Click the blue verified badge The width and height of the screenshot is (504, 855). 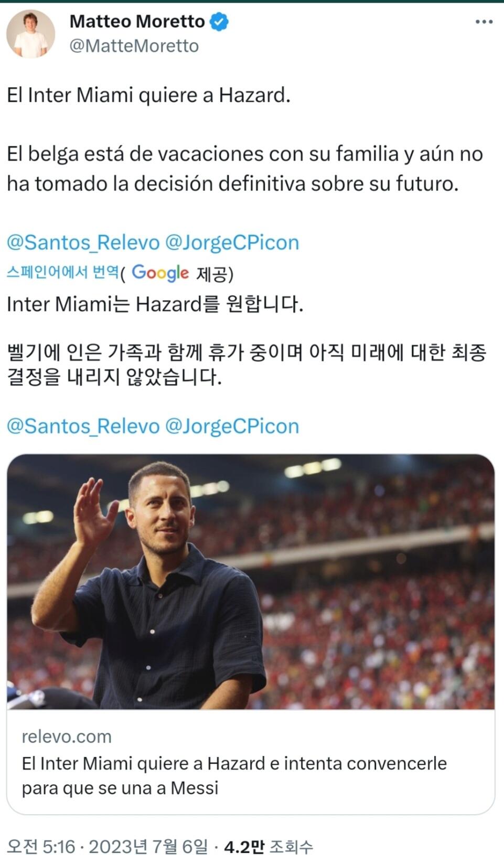pos(219,22)
